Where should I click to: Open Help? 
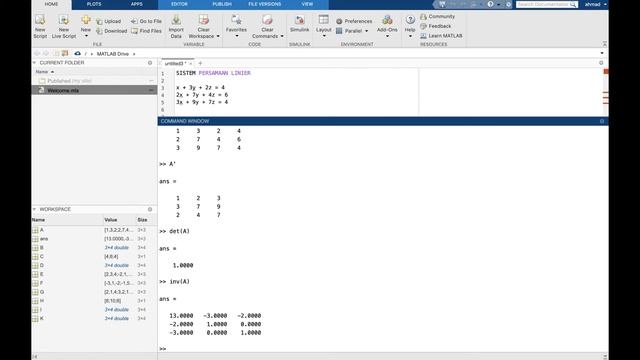tap(410, 27)
